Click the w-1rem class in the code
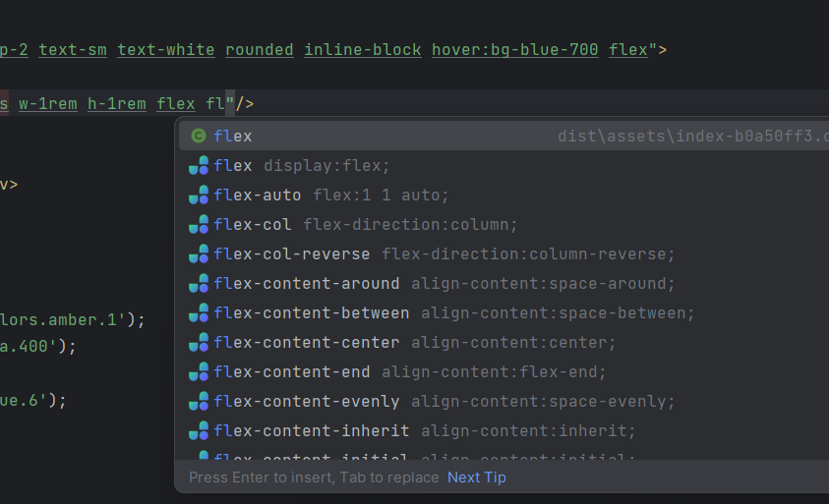The width and height of the screenshot is (829, 504). point(48,103)
